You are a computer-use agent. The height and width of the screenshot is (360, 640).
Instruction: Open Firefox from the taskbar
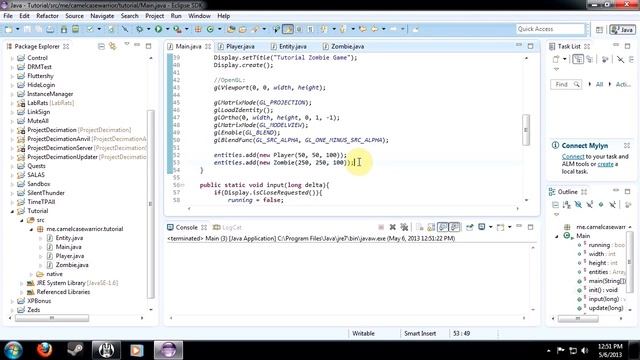coord(44,350)
